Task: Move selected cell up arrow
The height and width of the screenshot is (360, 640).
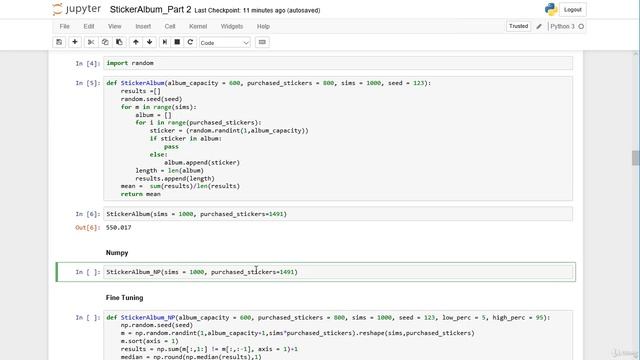Action: [x=136, y=42]
